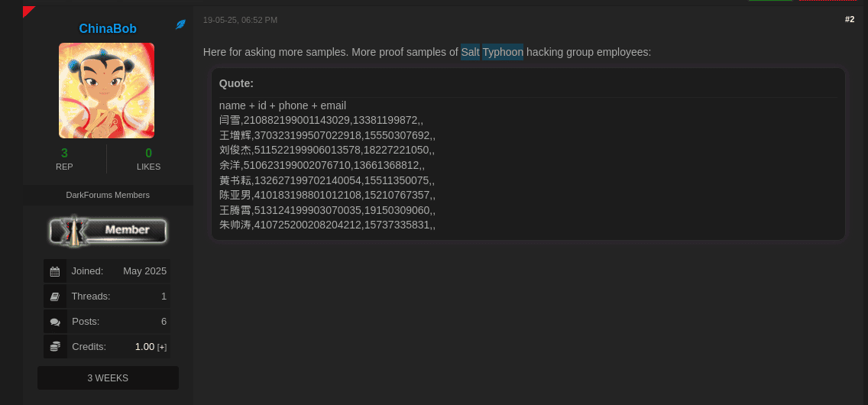
Task: Click the Threads count value 1
Action: [x=164, y=296]
